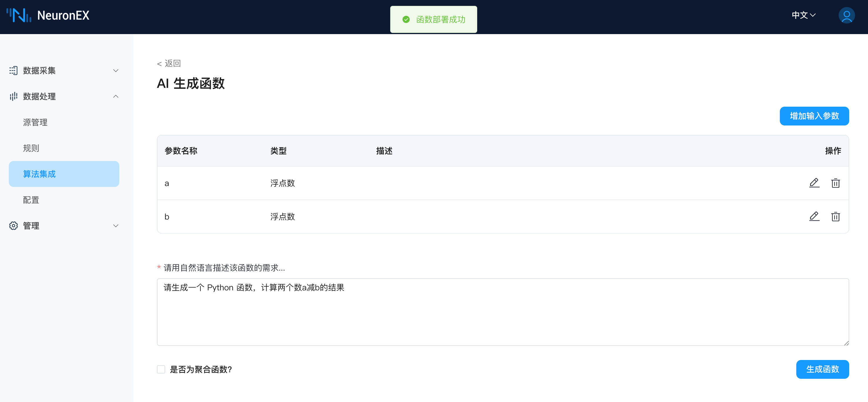868x402 pixels.
Task: Click the 数据采集 sidebar icon
Action: pos(14,71)
